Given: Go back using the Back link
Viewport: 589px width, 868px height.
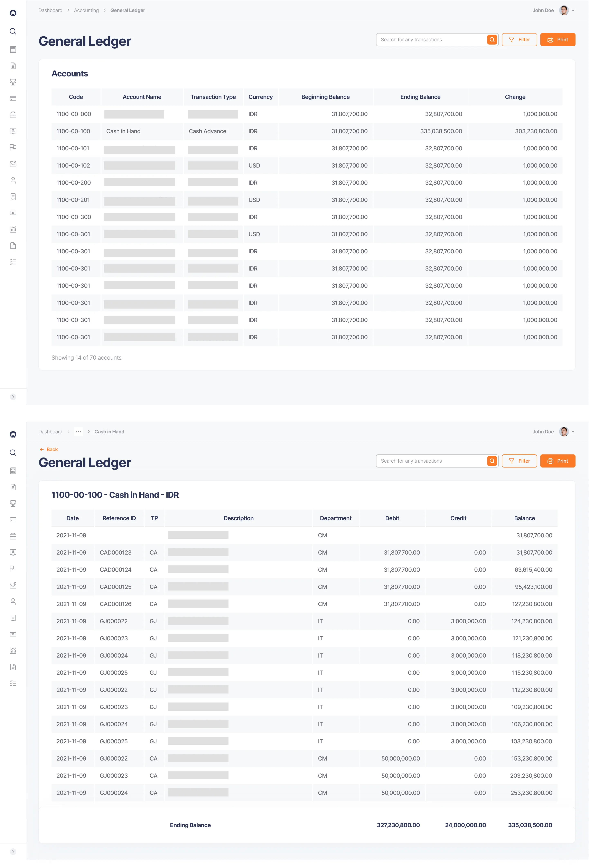Looking at the screenshot, I should coord(49,449).
